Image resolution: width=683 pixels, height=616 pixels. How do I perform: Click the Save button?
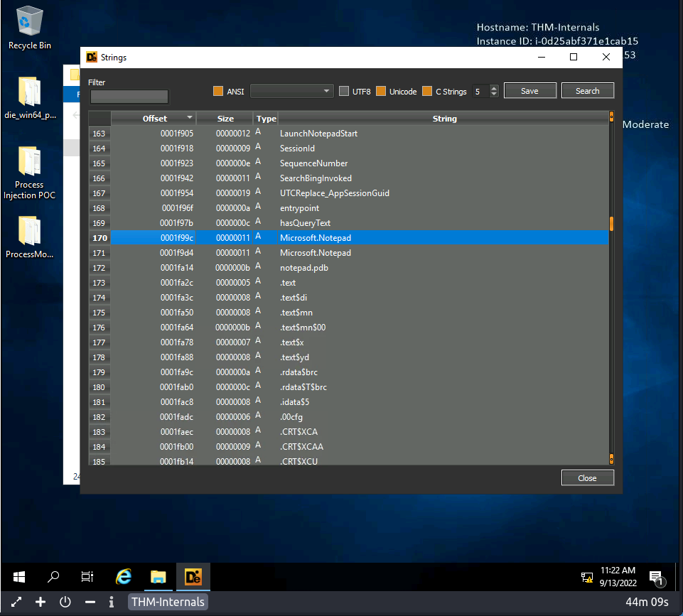coord(529,91)
